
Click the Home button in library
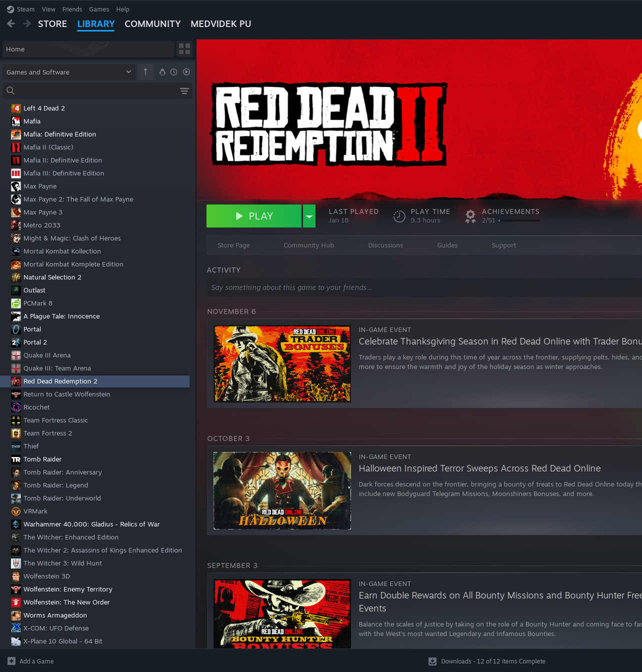tap(88, 49)
